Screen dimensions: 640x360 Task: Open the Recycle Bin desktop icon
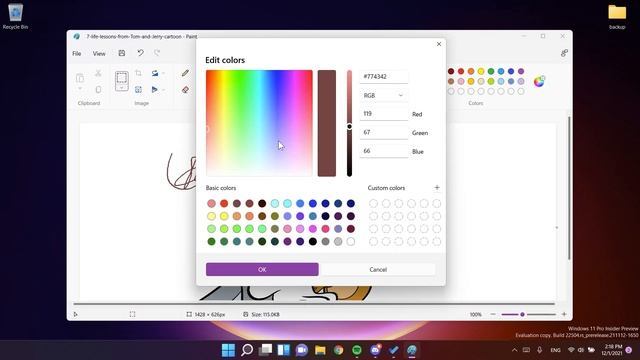tap(16, 16)
